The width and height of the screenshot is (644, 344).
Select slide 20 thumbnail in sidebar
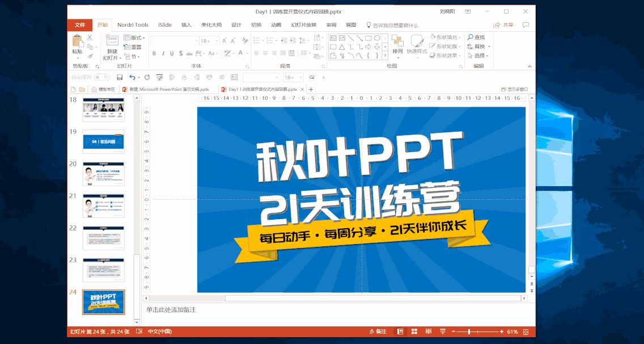coord(103,173)
